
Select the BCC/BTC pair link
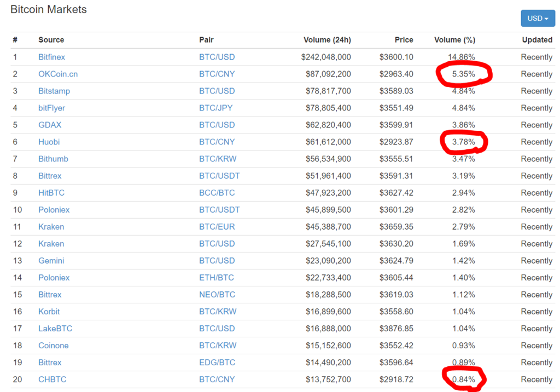point(217,193)
